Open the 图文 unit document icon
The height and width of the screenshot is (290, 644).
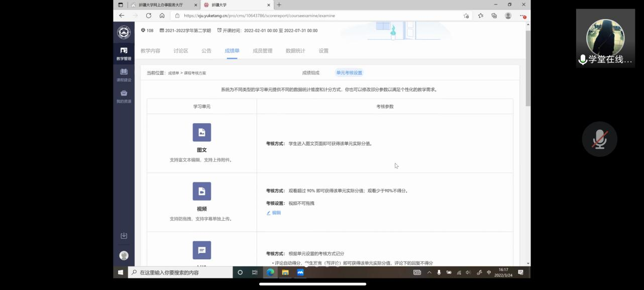(x=201, y=132)
